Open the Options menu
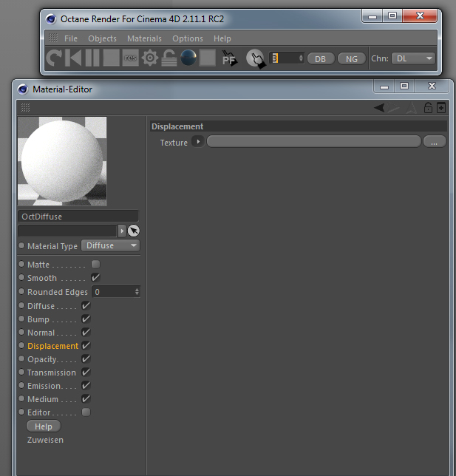 pos(188,38)
